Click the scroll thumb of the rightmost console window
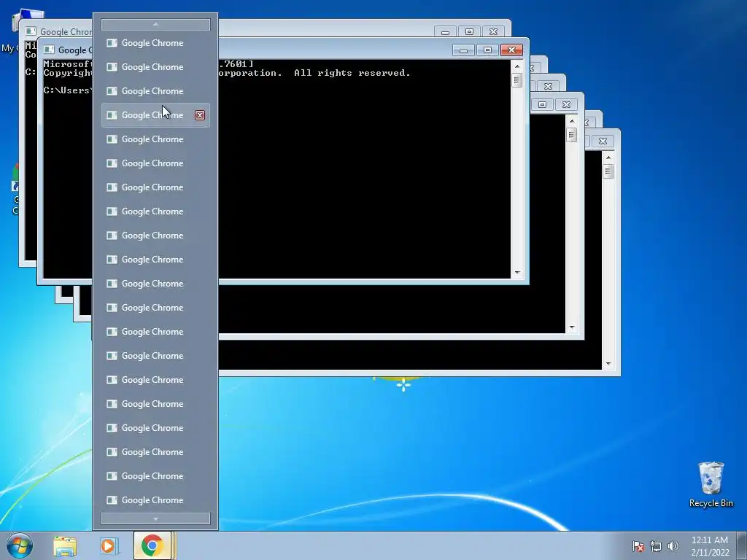 (x=608, y=171)
